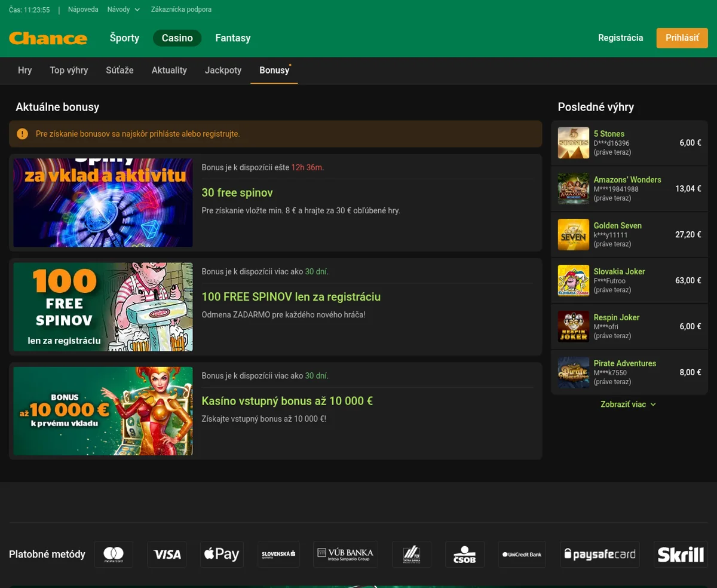The image size is (717, 588).
Task: Click the Slovenská sporiteľňa bank icon
Action: click(278, 555)
